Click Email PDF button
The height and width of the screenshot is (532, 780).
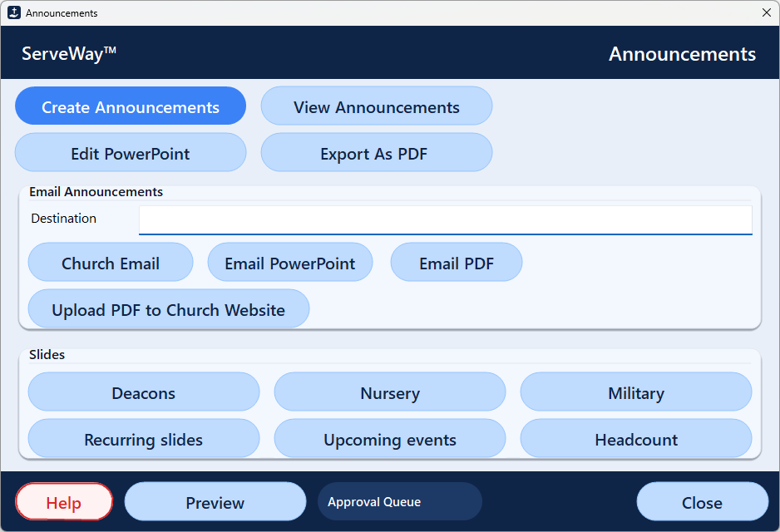coord(457,262)
